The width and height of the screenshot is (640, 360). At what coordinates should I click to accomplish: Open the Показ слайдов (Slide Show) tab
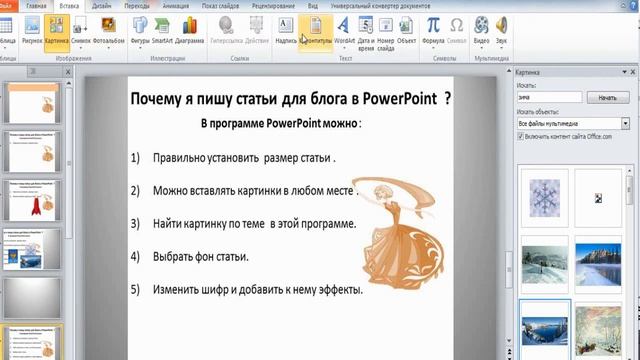coord(220,6)
